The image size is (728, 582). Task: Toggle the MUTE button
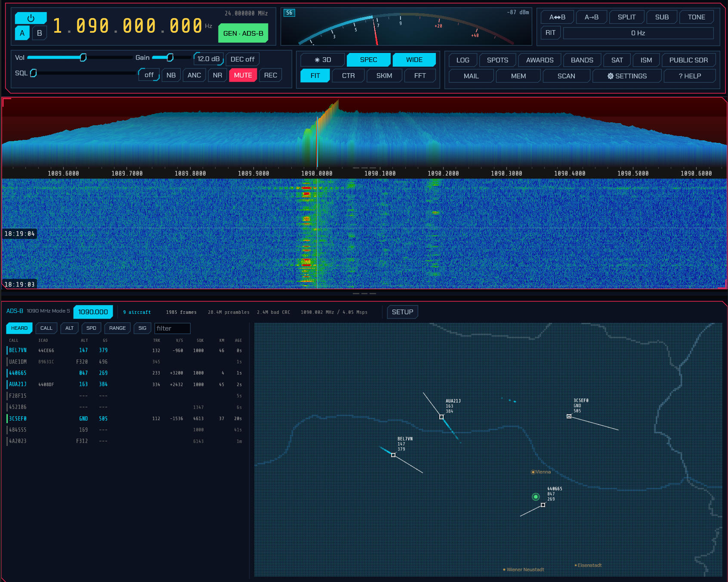pyautogui.click(x=243, y=75)
